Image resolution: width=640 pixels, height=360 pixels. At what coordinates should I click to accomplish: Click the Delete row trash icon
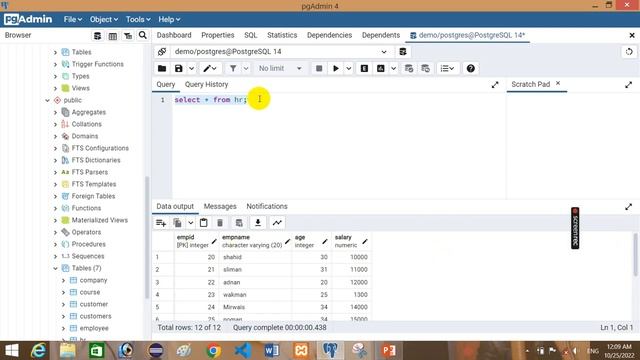coord(220,223)
